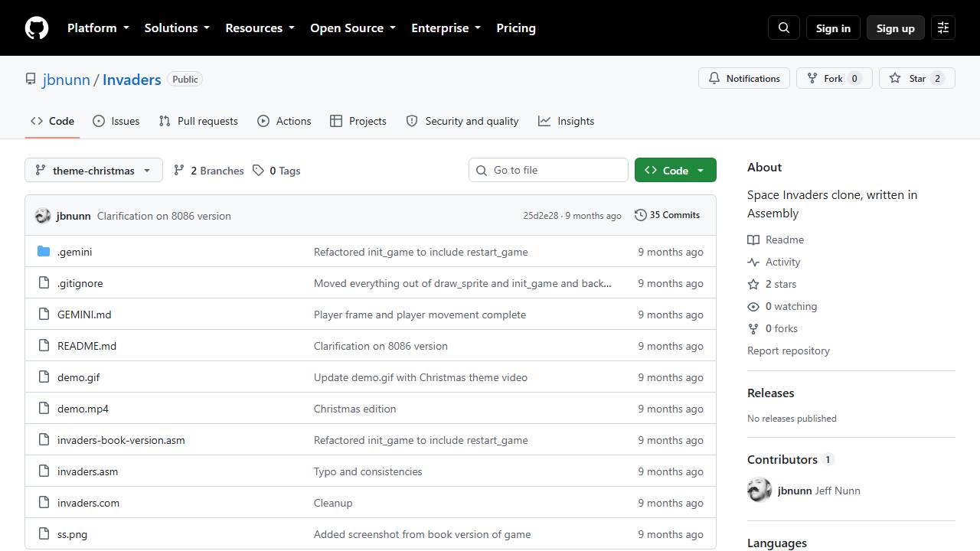Switch to the Issues tab
Image resolution: width=980 pixels, height=551 pixels.
click(116, 121)
